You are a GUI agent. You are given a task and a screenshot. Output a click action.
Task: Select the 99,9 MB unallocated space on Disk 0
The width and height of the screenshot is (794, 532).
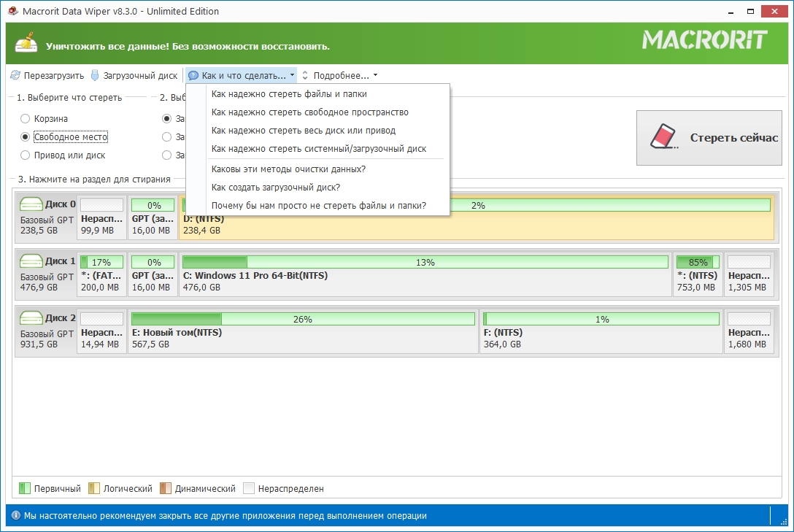[101, 217]
